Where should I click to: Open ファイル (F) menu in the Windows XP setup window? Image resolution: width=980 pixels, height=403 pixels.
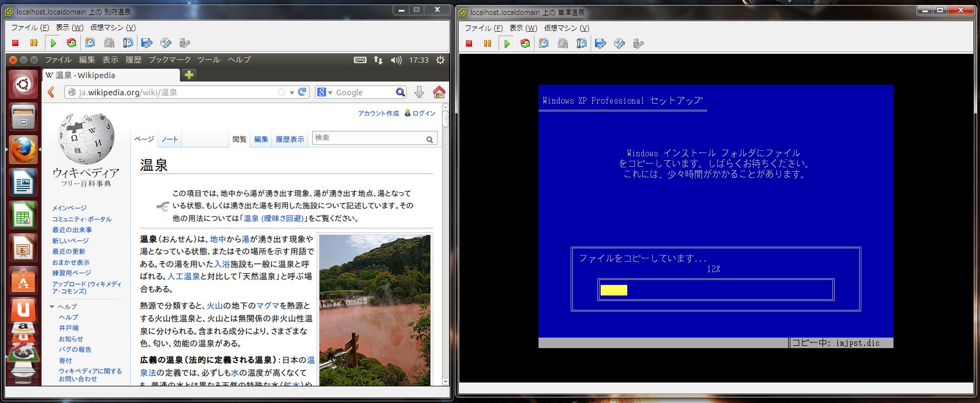[484, 28]
